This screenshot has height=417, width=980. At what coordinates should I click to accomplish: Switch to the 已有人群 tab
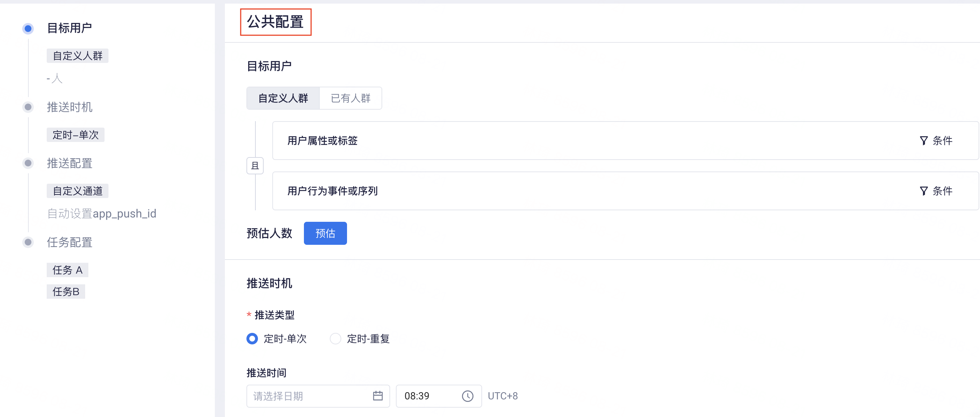pos(350,98)
